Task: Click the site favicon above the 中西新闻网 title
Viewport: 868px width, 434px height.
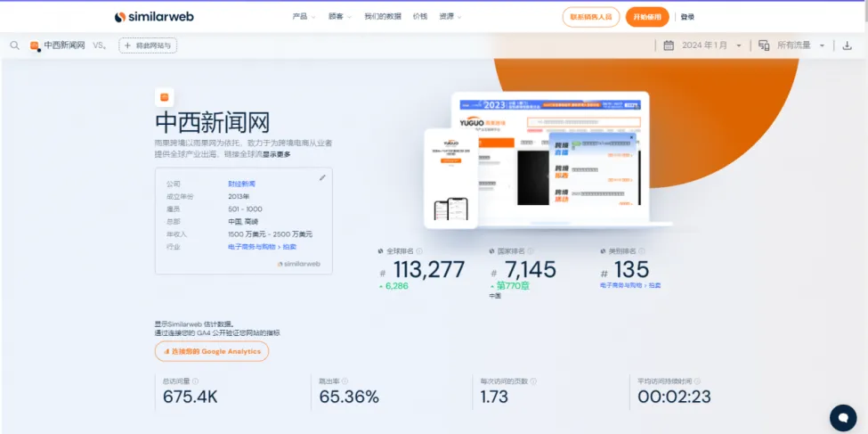Action: pos(165,97)
